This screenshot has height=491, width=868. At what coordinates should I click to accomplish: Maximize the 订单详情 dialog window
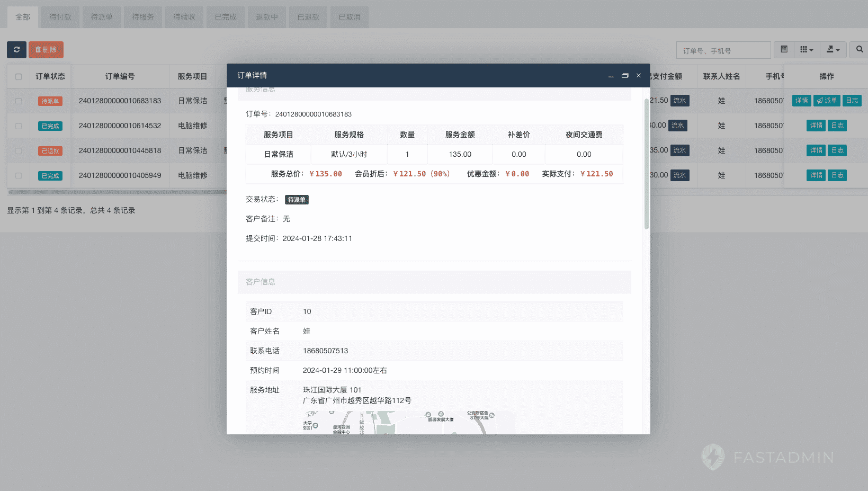(625, 76)
